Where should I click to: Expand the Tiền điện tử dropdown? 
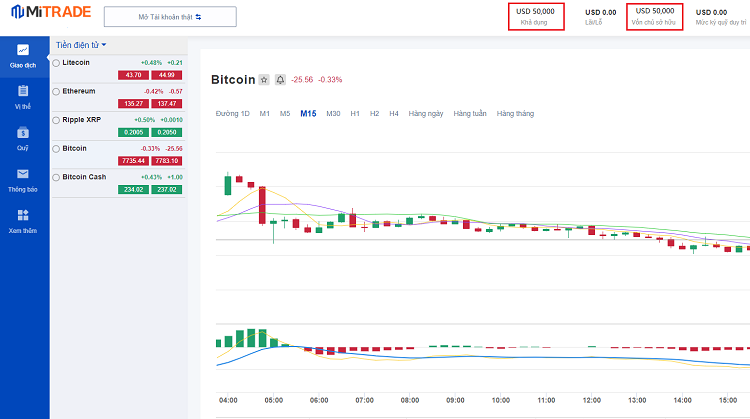(81, 45)
